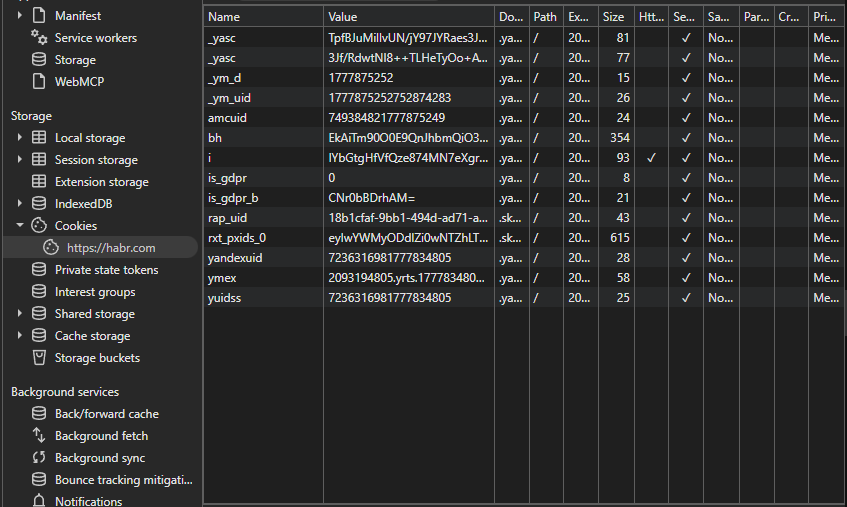The height and width of the screenshot is (507, 847).
Task: Click the Background fetch arrows icon
Action: pos(39,435)
